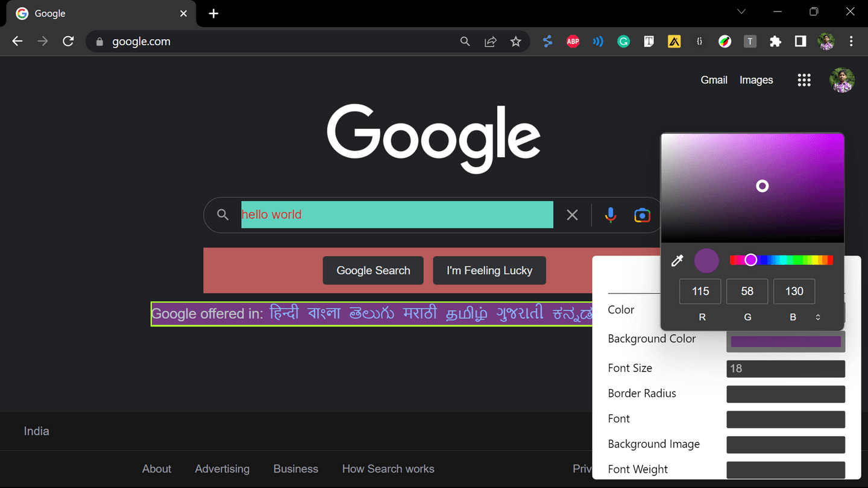The width and height of the screenshot is (868, 488).
Task: Open Chrome three-dot menu
Action: tap(851, 42)
